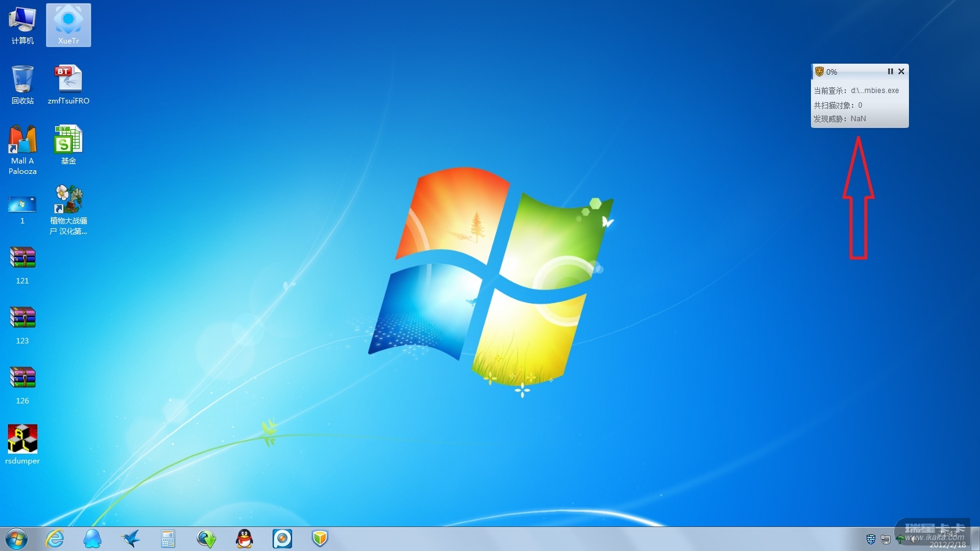Click the 共扫描对象: 0 line
The height and width of the screenshot is (551, 980).
838,105
